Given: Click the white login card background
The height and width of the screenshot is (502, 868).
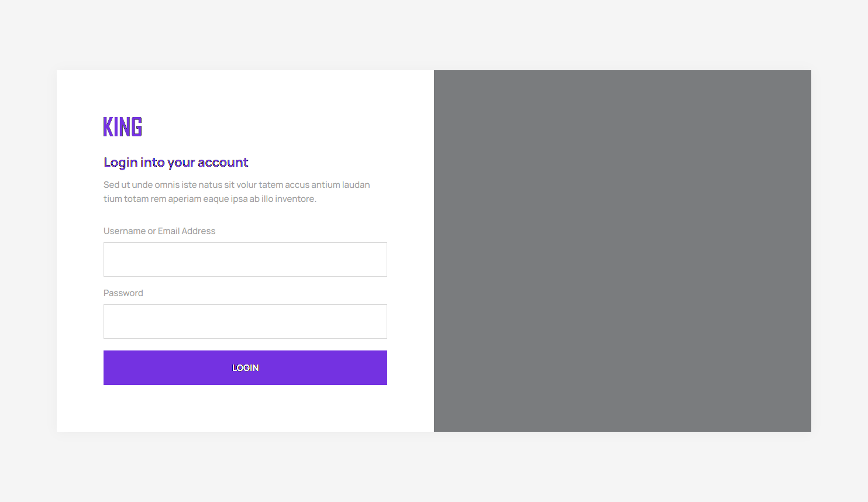Looking at the screenshot, I should tap(245, 410).
